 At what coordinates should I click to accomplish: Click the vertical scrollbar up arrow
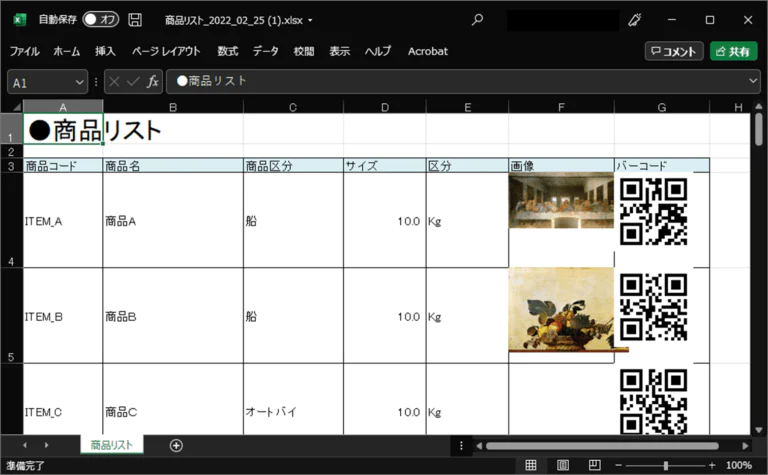(759, 106)
